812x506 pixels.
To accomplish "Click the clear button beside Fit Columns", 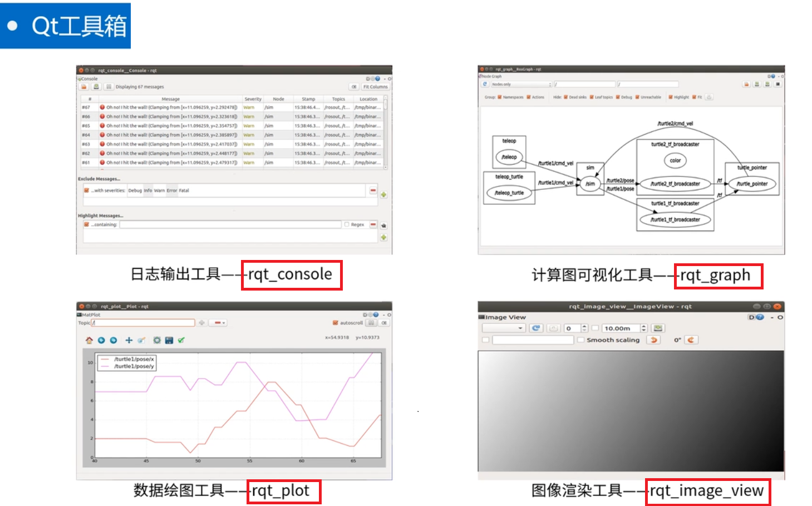I will 354,87.
